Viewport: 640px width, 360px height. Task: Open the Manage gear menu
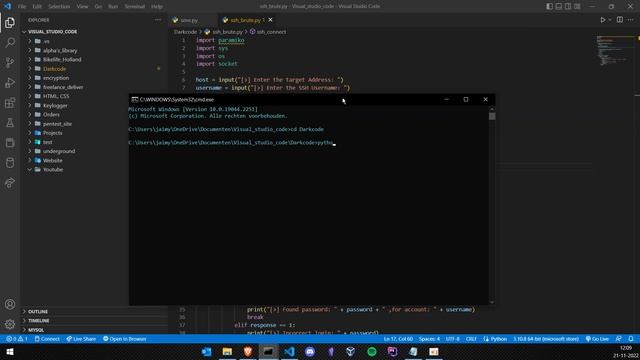[10, 324]
